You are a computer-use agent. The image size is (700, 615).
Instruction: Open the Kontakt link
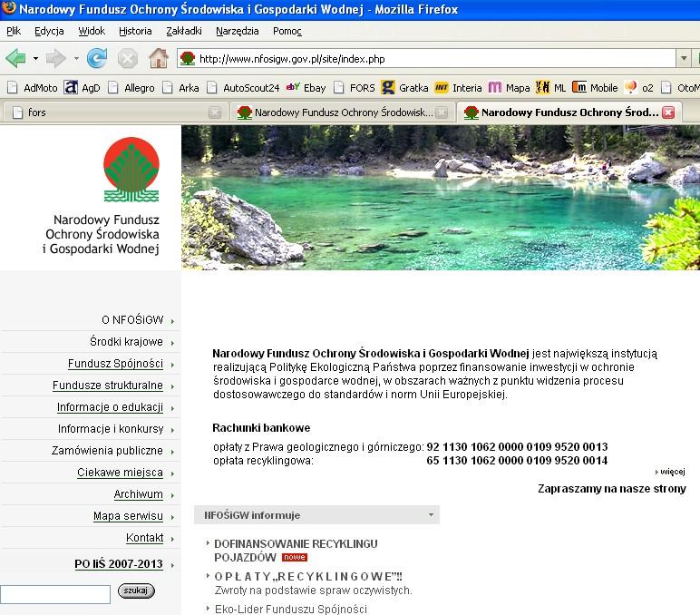(x=145, y=538)
